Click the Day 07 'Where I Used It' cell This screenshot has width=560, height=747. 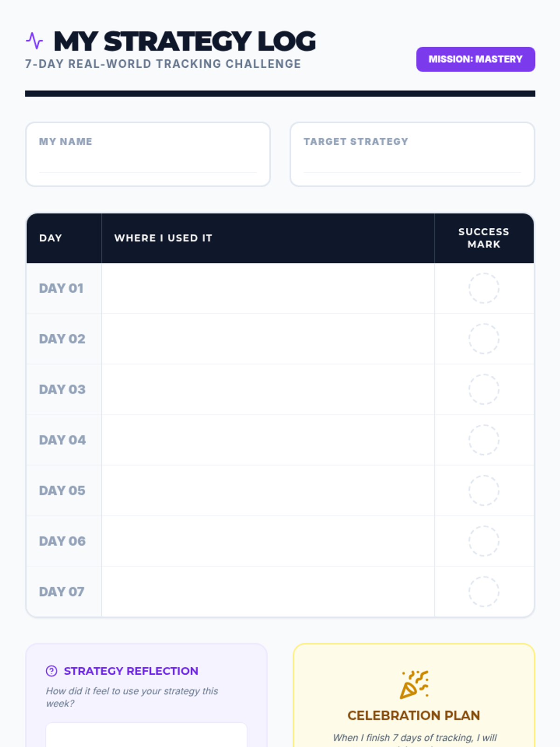268,592
